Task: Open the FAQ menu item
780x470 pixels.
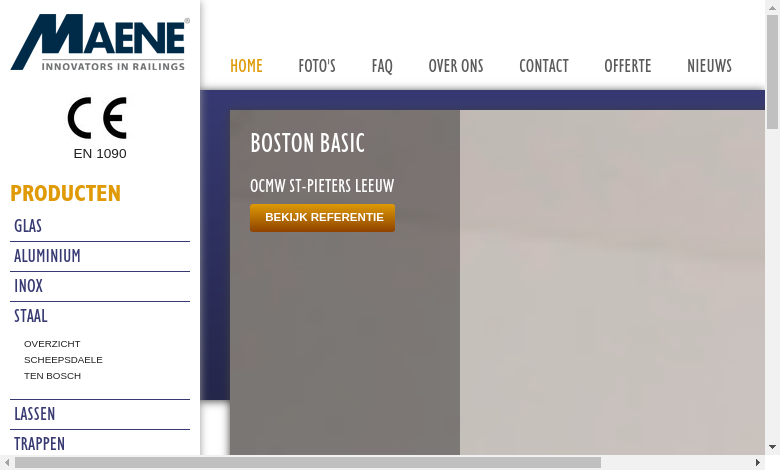Action: click(382, 66)
